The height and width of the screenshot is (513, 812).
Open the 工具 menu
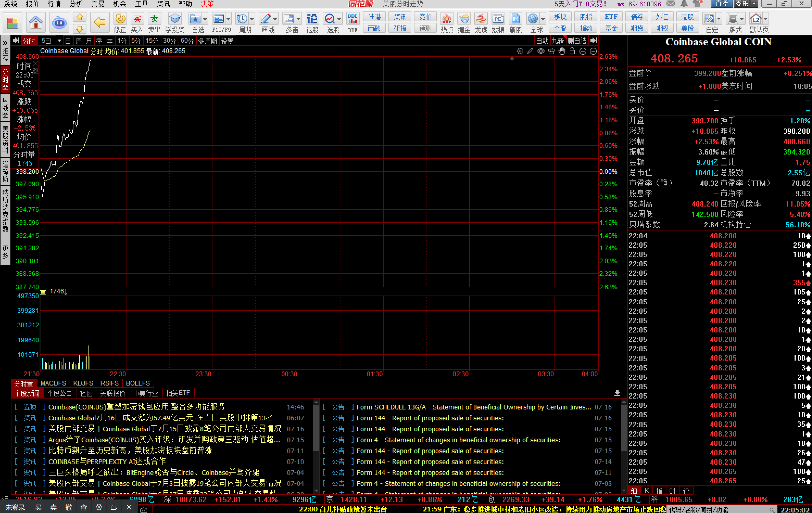[141, 4]
